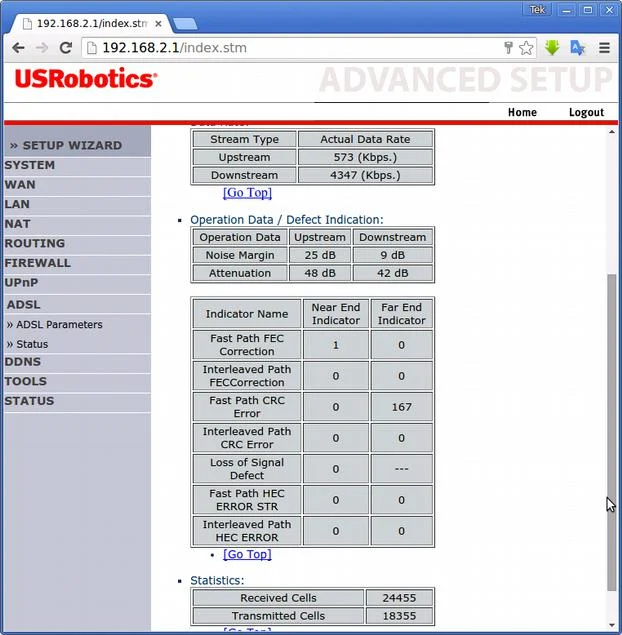Click the Fast Path HEC ERROR STR label
622x635 pixels.
click(247, 500)
